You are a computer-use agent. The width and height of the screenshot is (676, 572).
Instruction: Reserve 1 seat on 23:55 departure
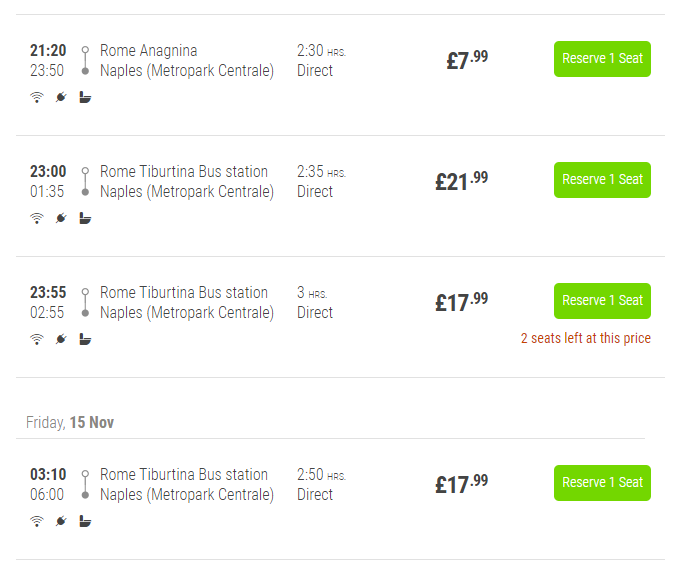(x=602, y=301)
